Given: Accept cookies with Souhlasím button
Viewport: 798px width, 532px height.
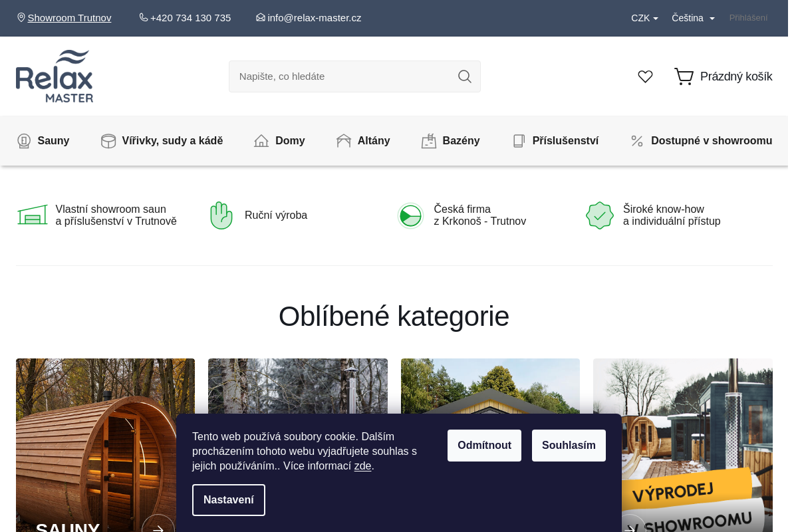Looking at the screenshot, I should click(x=569, y=446).
